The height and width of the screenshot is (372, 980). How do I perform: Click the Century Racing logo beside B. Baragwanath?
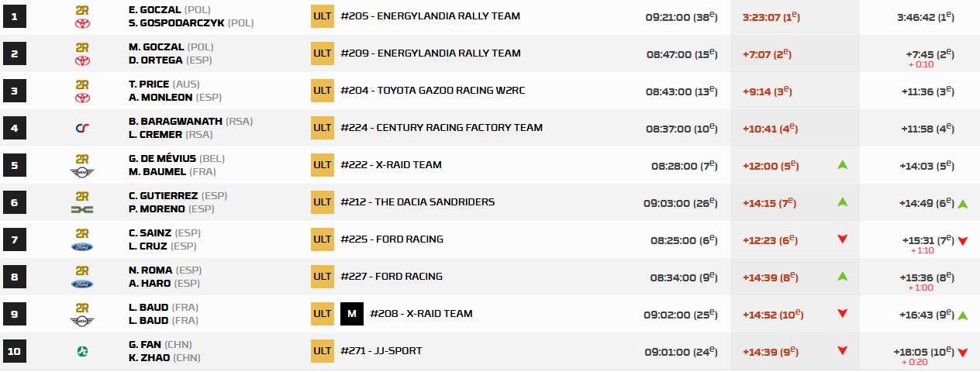pos(82,128)
